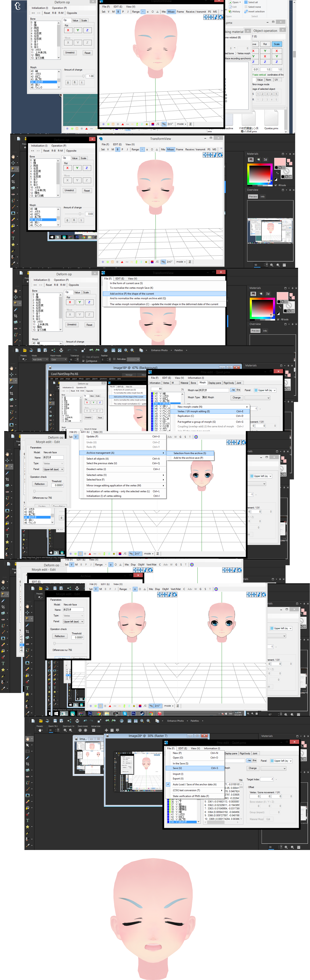Toggle Jap button beside Morph name field
This screenshot has height=980, width=310.
pos(233,390)
